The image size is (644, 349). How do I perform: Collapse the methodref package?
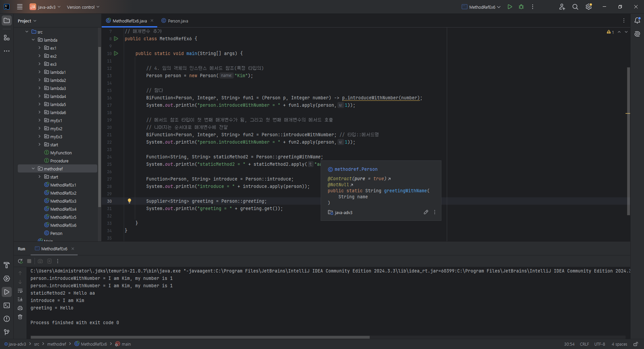[x=33, y=169]
